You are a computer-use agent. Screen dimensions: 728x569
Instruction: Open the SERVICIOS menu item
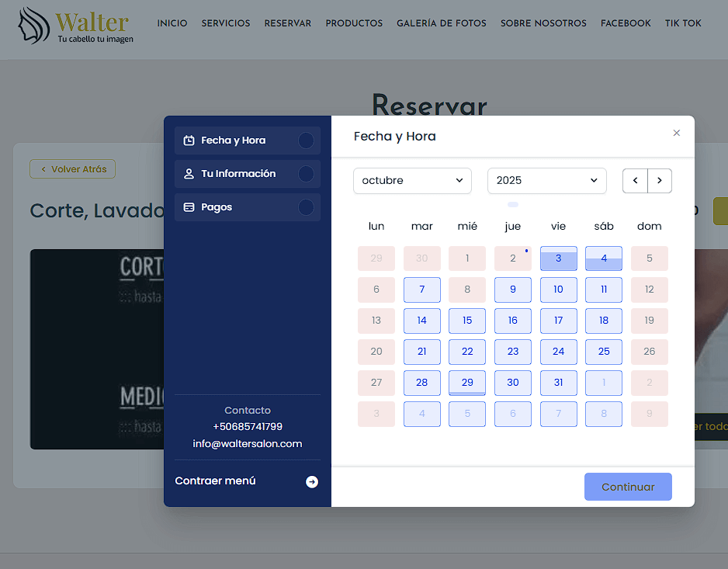(226, 23)
